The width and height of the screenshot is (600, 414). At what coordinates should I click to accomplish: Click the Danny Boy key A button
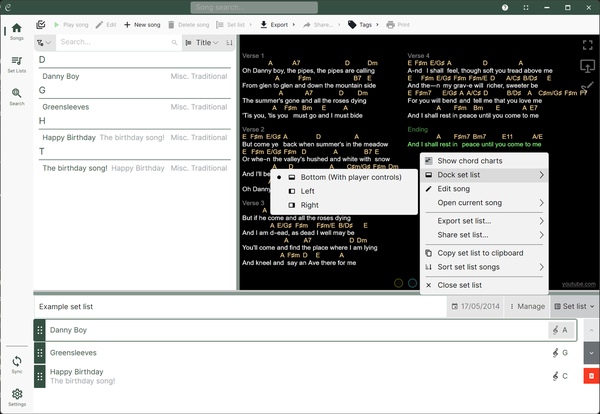561,330
